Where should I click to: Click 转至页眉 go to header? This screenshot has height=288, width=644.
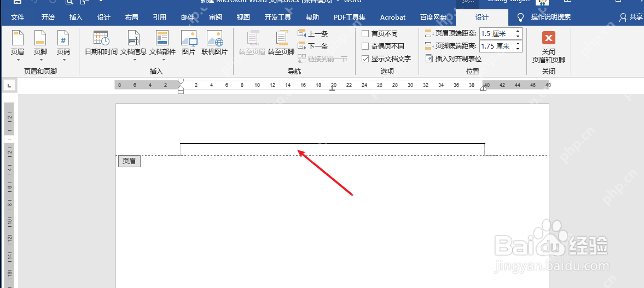point(252,43)
